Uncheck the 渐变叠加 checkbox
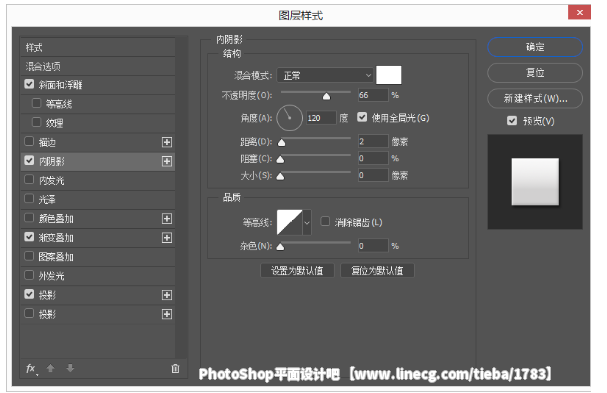Screen dimensions: 607x393 pos(29,237)
